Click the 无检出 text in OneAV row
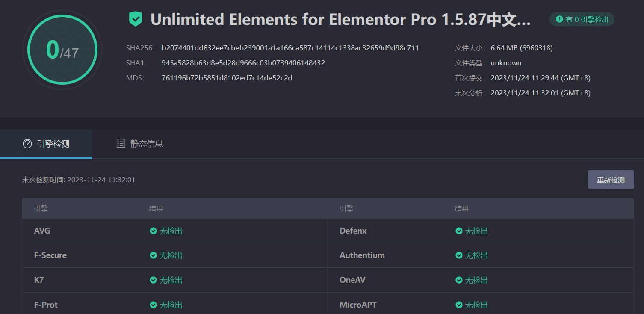 tap(477, 280)
